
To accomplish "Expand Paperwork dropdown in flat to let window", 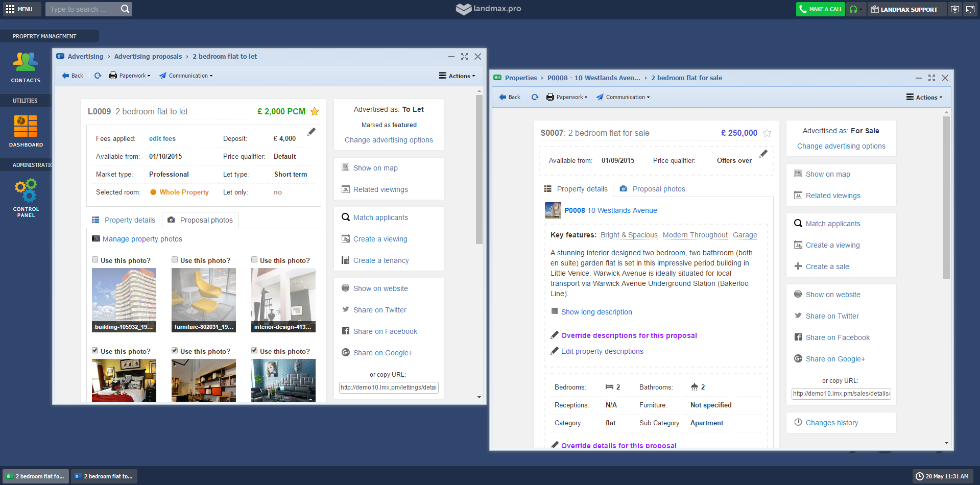I will click(130, 76).
